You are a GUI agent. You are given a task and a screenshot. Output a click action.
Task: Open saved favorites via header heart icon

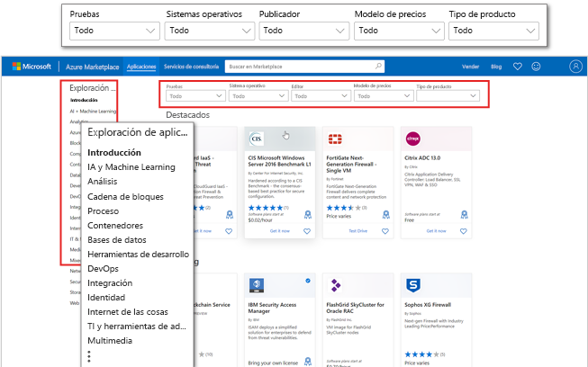(x=518, y=67)
